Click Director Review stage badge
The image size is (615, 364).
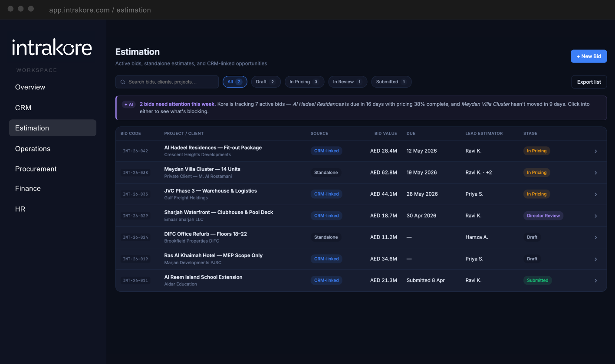coord(543,216)
